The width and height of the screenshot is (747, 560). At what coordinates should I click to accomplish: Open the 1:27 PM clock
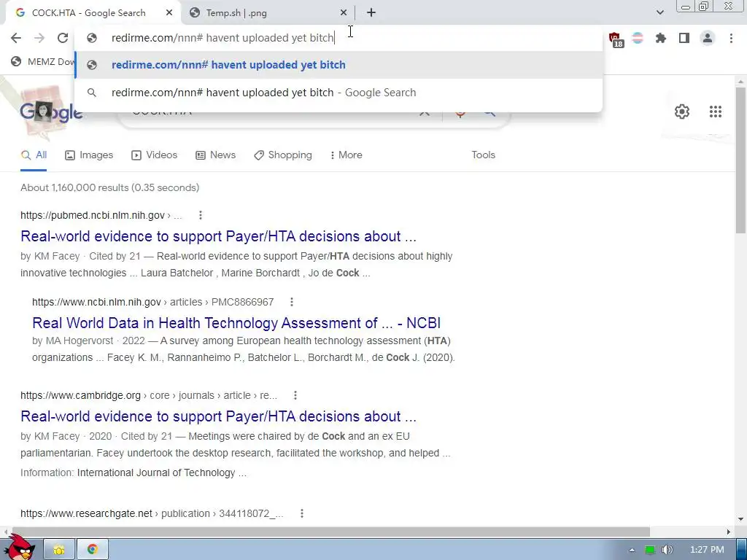tap(707, 550)
